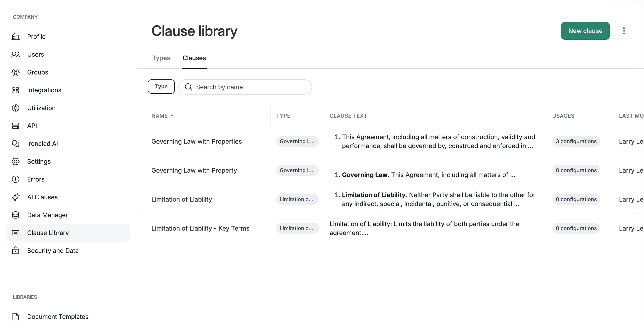Click clause text starting 'Limitation of Liability: Limits'

point(424,228)
